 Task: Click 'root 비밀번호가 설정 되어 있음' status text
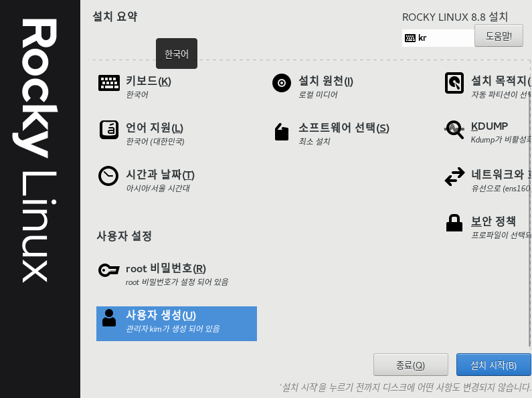pos(177,282)
